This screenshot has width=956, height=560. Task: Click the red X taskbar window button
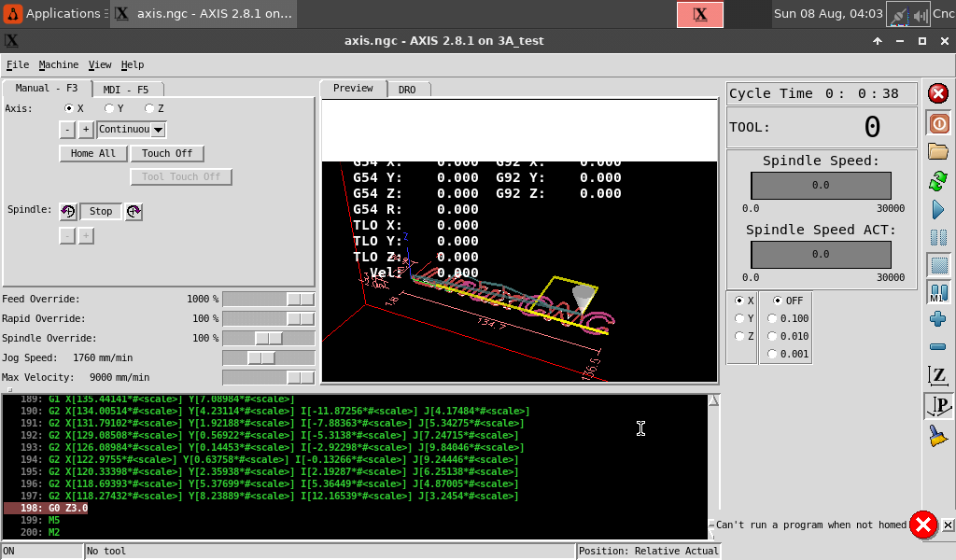700,15
